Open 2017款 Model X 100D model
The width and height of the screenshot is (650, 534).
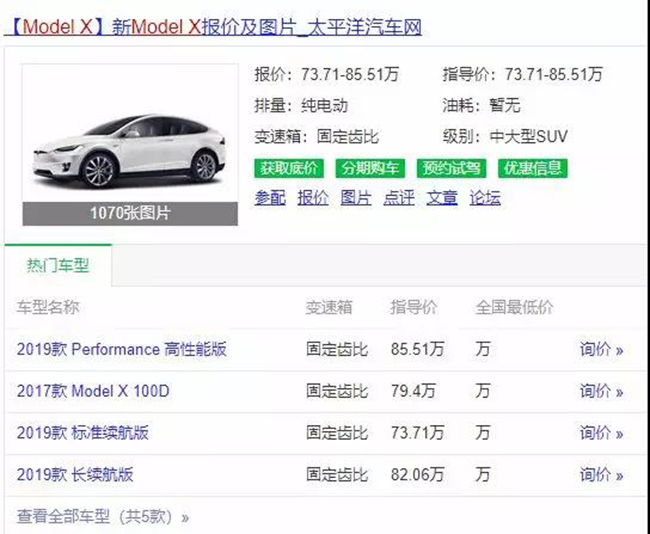tap(93, 391)
